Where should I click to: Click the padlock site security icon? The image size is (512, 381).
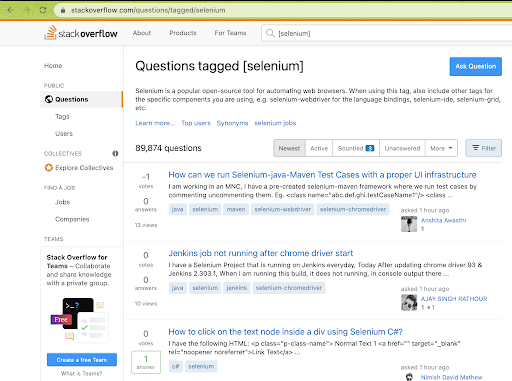pyautogui.click(x=63, y=10)
